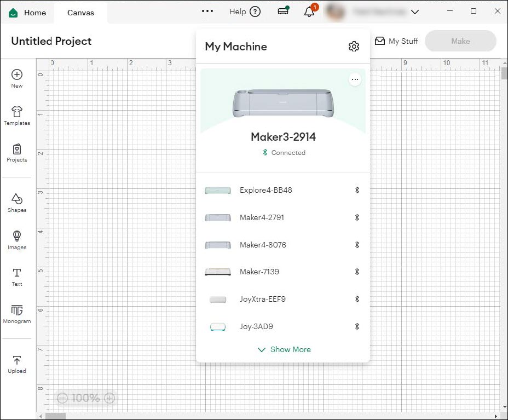
Task: Click the user profile avatar
Action: pyautogui.click(x=334, y=12)
